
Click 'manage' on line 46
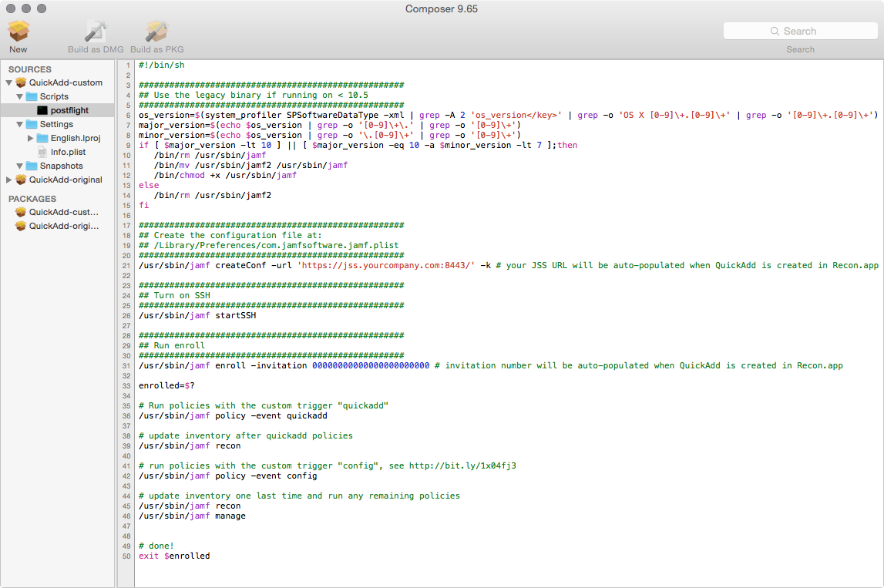(x=230, y=516)
